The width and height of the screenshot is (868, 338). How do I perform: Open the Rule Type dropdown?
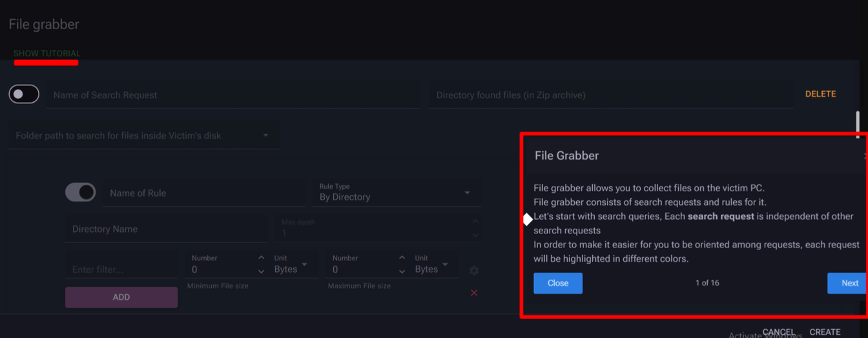pyautogui.click(x=396, y=193)
